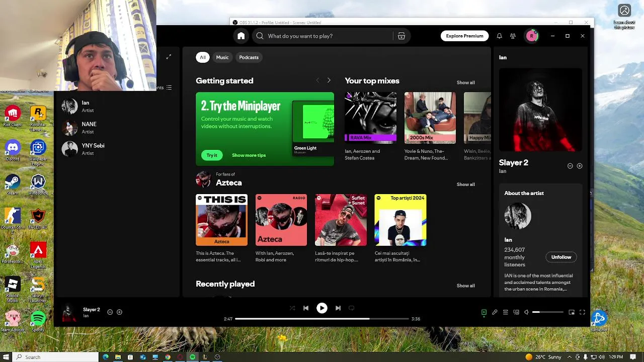Click Show all for Your top mixes
644x362 pixels.
point(465,82)
